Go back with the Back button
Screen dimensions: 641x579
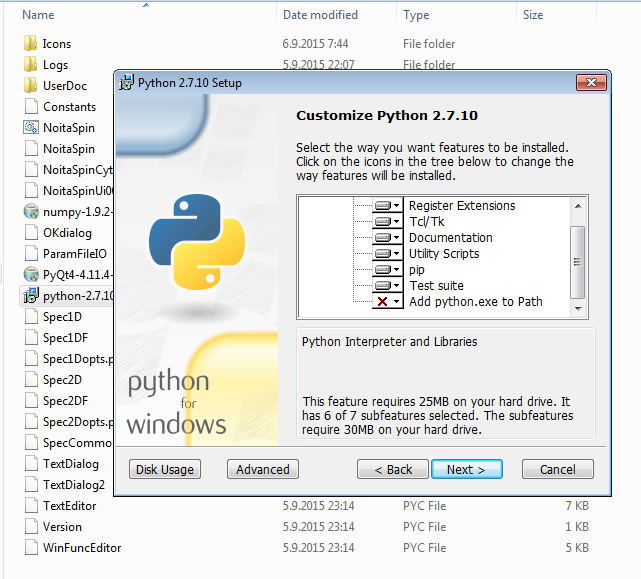tap(393, 469)
